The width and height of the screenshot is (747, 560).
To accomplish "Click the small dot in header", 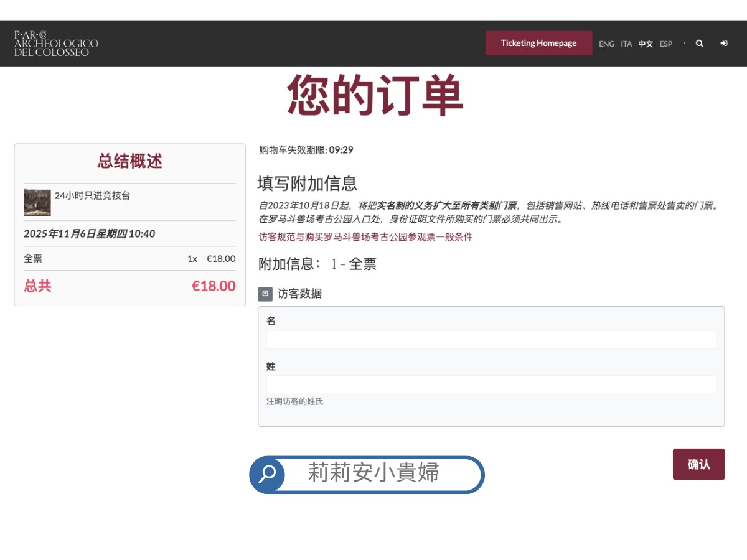I will (x=684, y=43).
